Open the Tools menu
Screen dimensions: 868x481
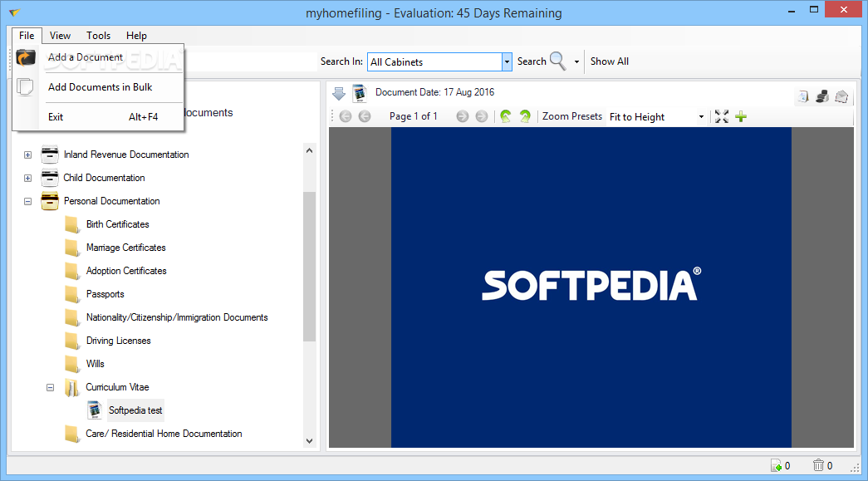click(98, 36)
